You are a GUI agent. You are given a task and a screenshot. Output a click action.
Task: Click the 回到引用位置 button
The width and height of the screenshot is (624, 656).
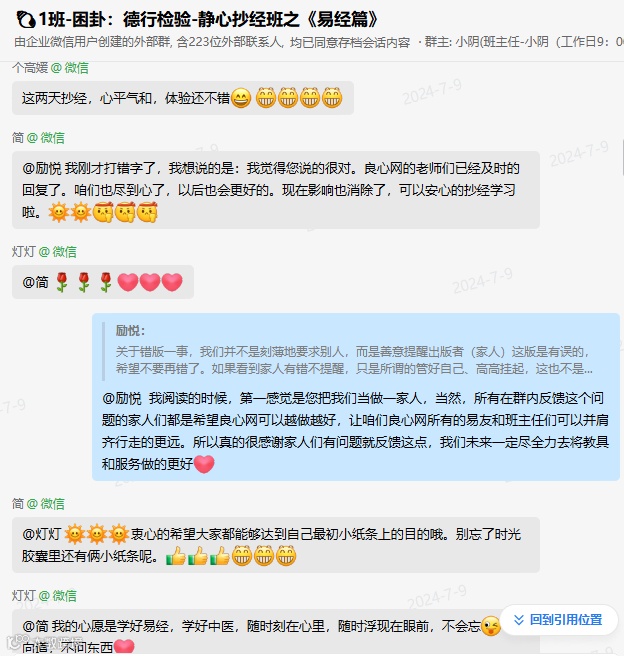559,620
